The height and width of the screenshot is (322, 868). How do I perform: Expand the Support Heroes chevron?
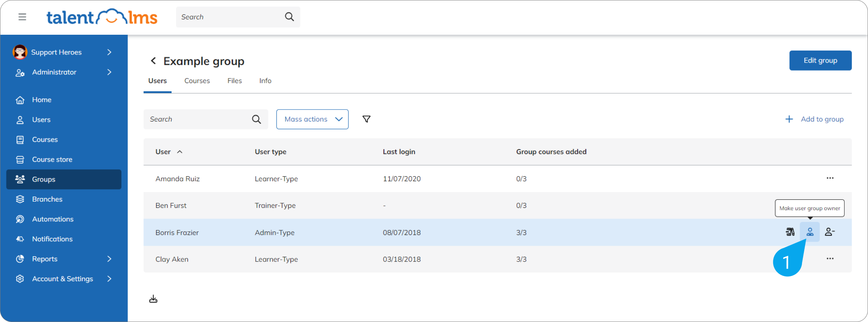pyautogui.click(x=109, y=52)
